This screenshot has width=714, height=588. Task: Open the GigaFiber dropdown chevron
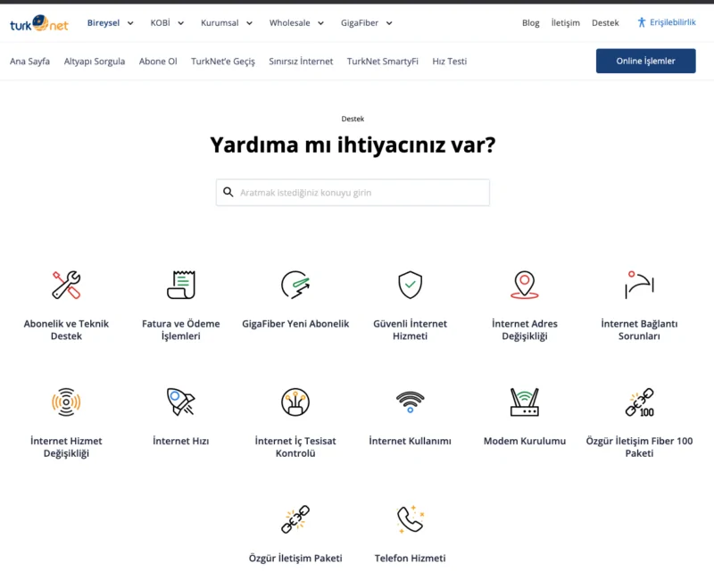point(389,23)
